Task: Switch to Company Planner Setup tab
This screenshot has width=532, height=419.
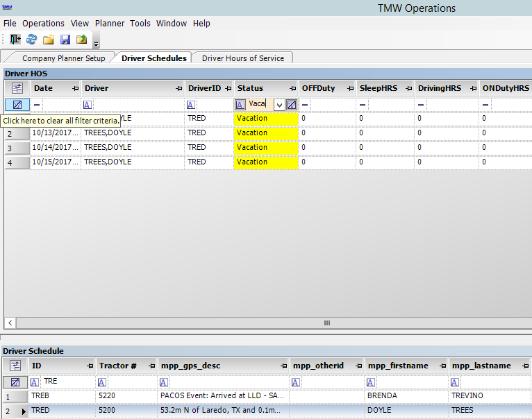Action: click(x=64, y=58)
